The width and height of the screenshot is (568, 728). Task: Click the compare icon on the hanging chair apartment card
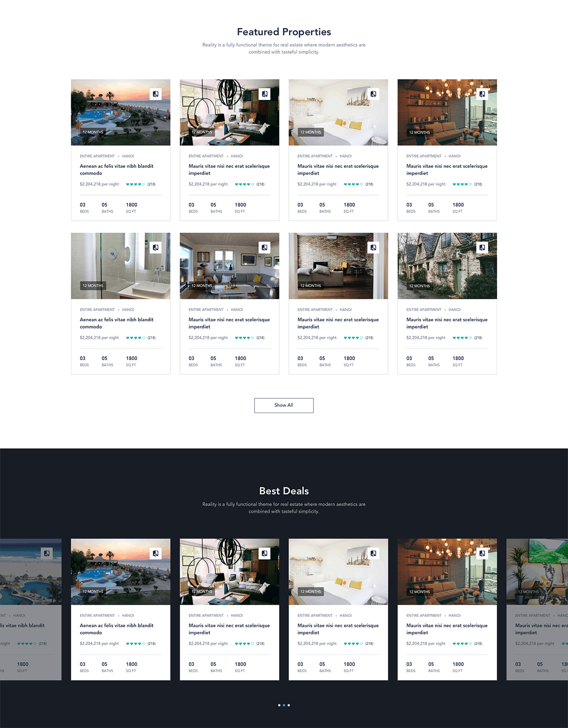265,94
